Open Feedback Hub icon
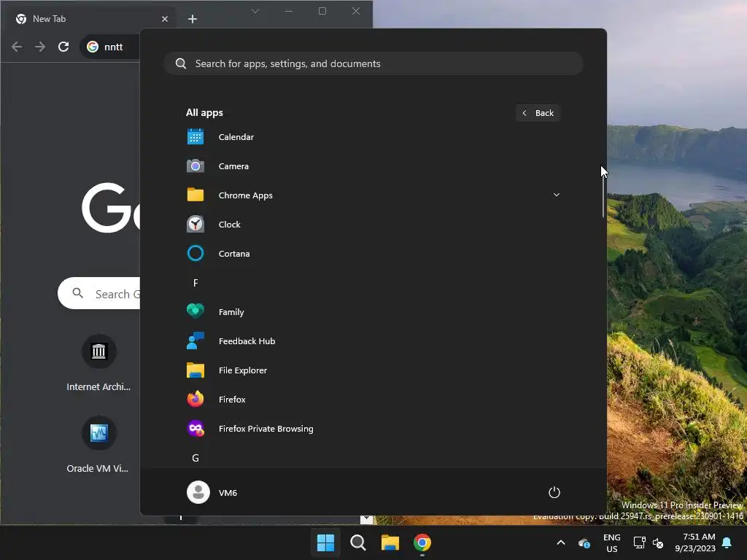747x560 pixels. 196,341
